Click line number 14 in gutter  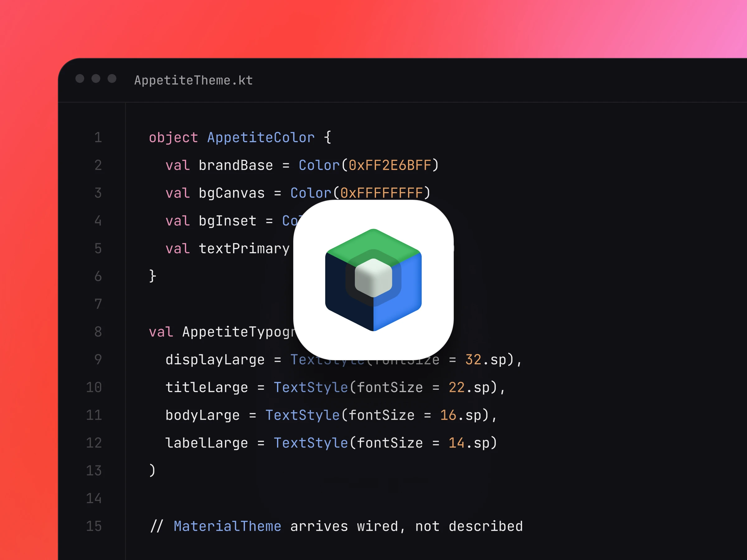[94, 498]
